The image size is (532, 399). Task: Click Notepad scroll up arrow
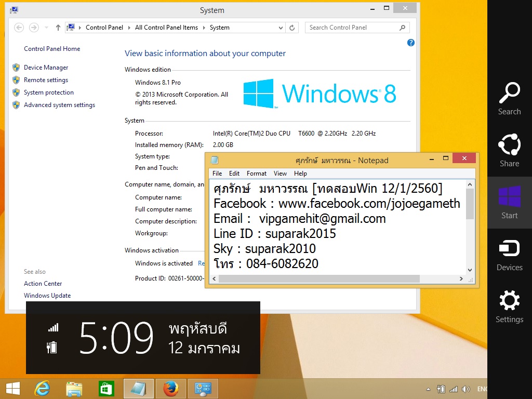[x=470, y=184]
